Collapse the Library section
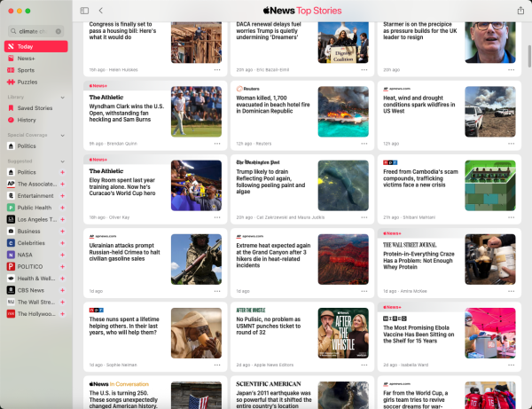Screen dimensions: 532x409 pos(62,98)
